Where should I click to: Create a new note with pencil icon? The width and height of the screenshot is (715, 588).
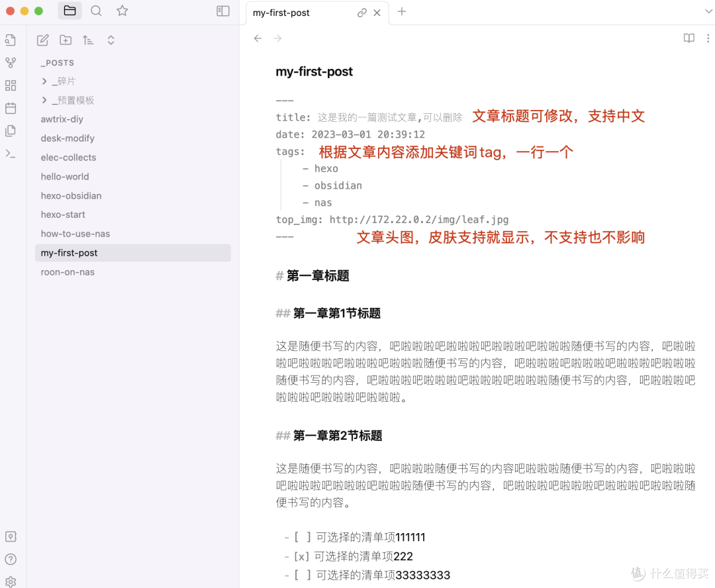(x=42, y=40)
